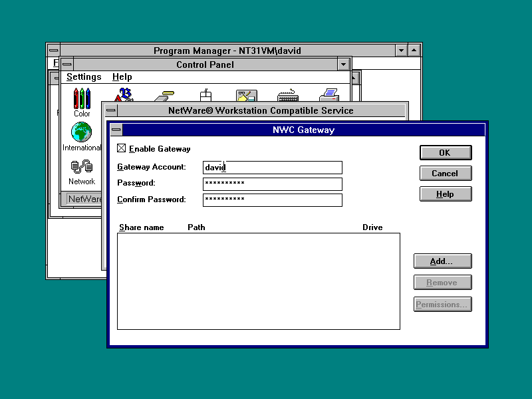Screen dimensions: 532x399
Task: Click the "Gateway Account:" label
Action: [152, 167]
